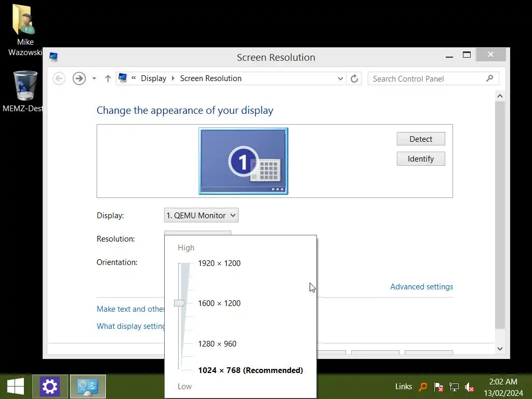Screen dimensions: 532x399
Task: Choose 1024 × 768 (Recommended) resolution
Action: (250, 370)
